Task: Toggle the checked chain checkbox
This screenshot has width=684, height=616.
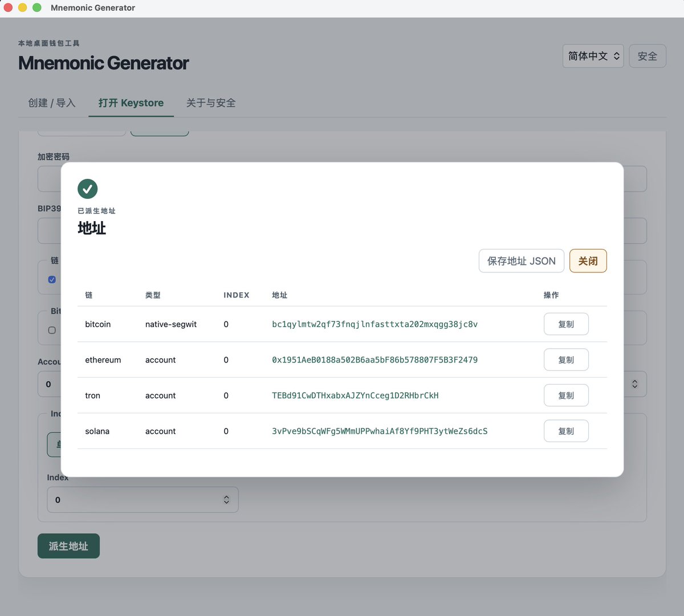Action: pyautogui.click(x=52, y=280)
